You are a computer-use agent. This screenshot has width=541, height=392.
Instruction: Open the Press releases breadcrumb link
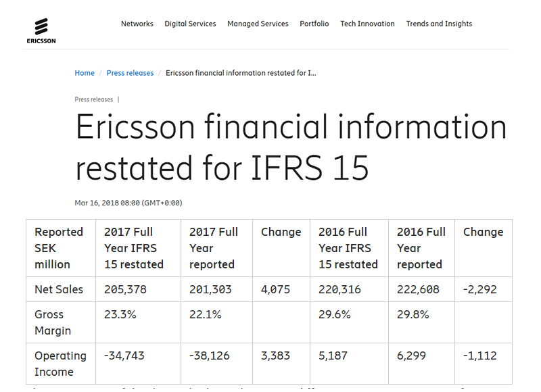tap(130, 73)
